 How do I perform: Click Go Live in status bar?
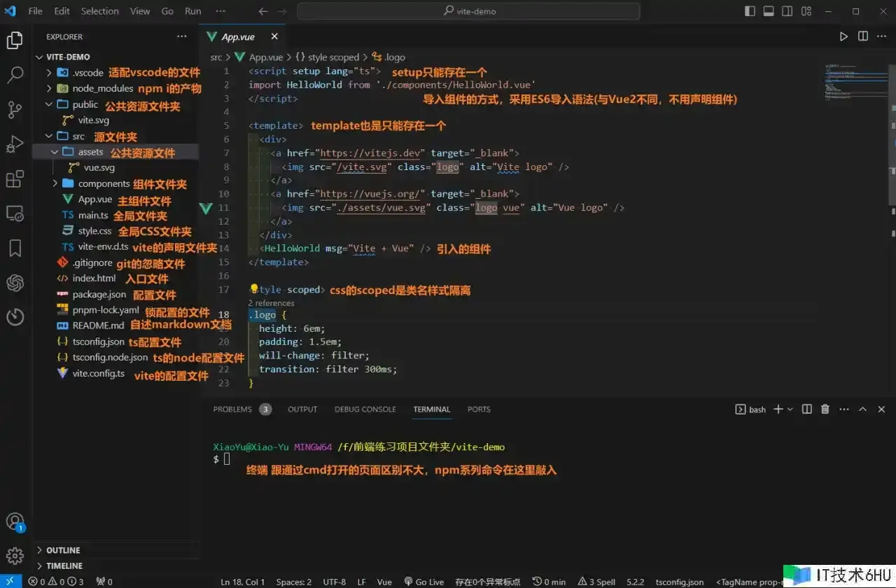coord(424,582)
